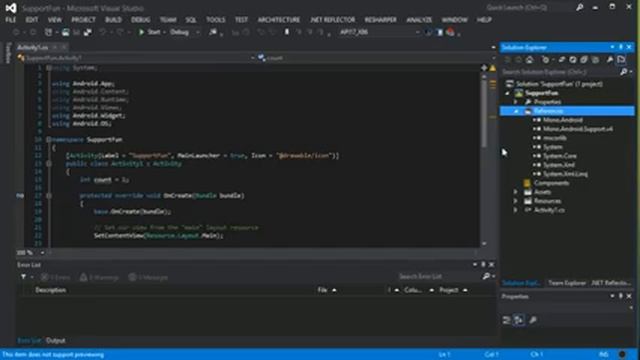Switch to the Output tab
Screen dimensions: 640x360
(x=56, y=340)
